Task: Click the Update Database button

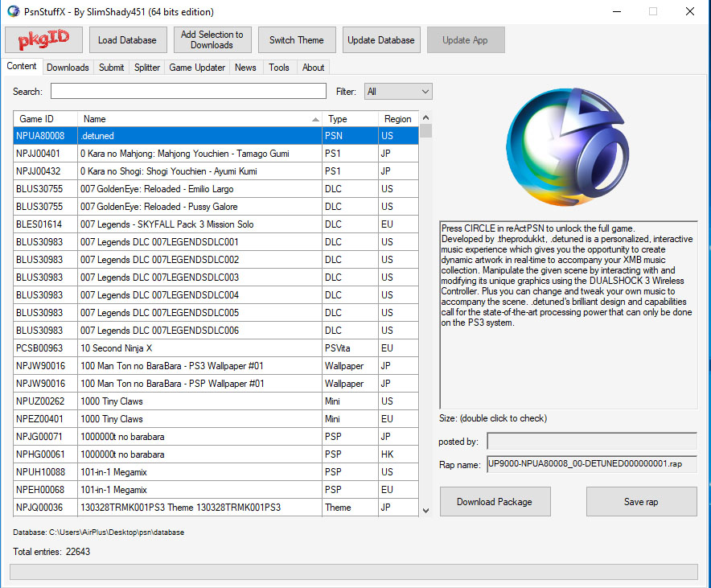Action: pos(380,40)
